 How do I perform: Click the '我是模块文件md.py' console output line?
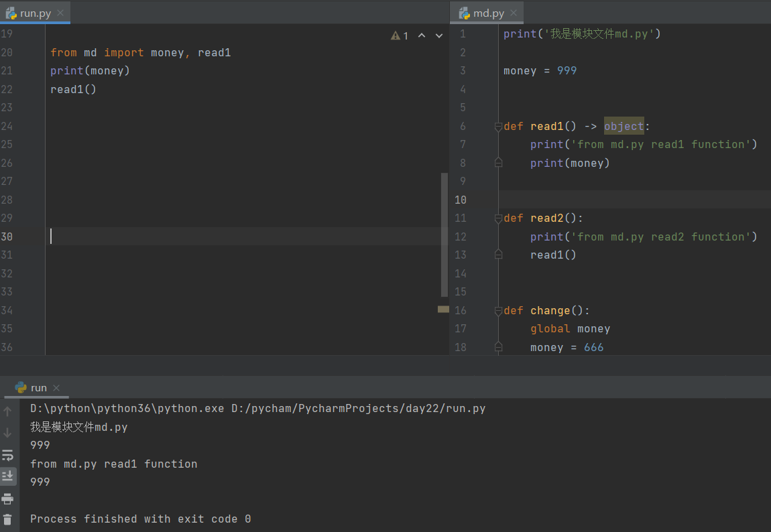pos(78,427)
